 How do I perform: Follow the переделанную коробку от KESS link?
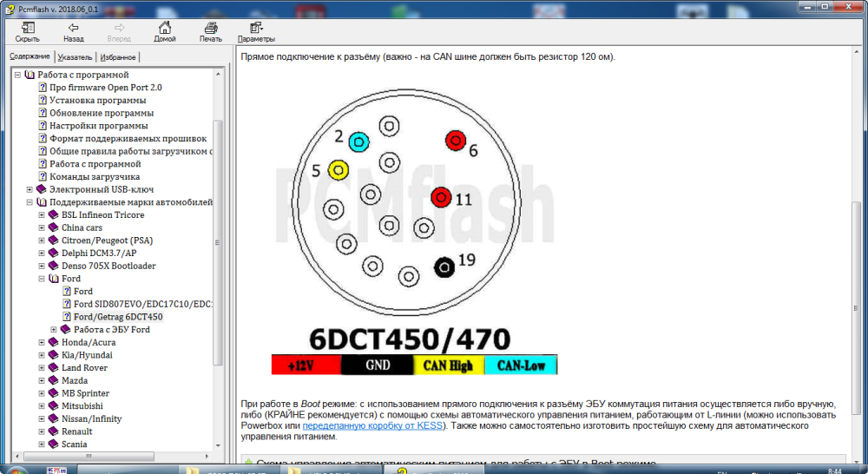click(x=372, y=425)
